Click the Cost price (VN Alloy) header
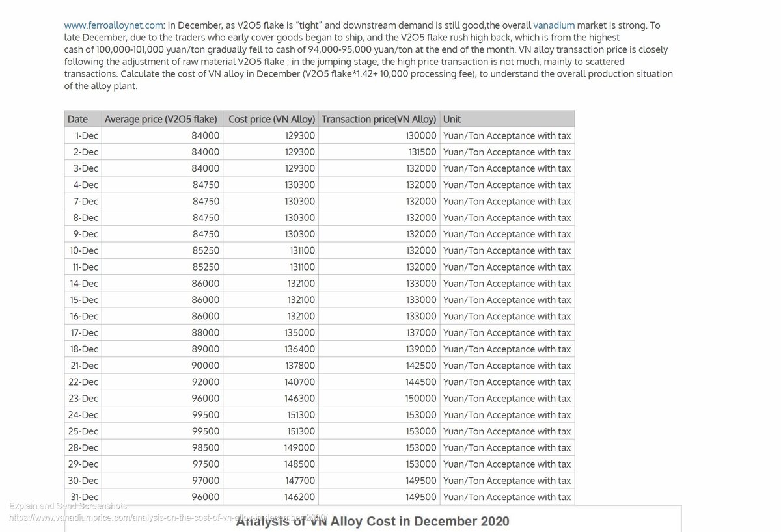Viewport: 781px width, 532px height. [x=271, y=119]
